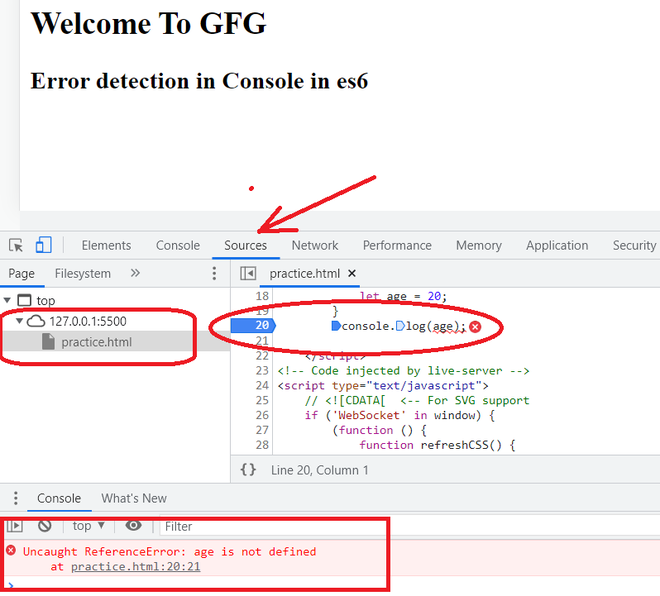Click the 'Error detection in Console in es6' heading
The image size is (660, 596).
click(199, 81)
